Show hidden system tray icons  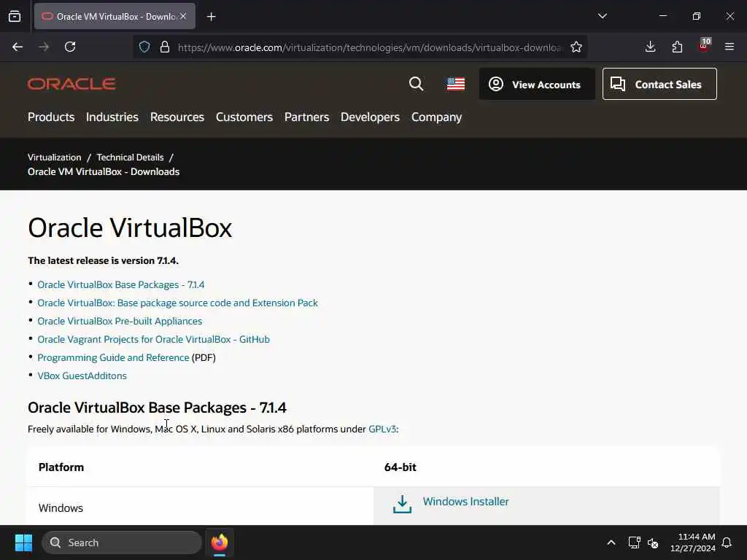pyautogui.click(x=611, y=542)
